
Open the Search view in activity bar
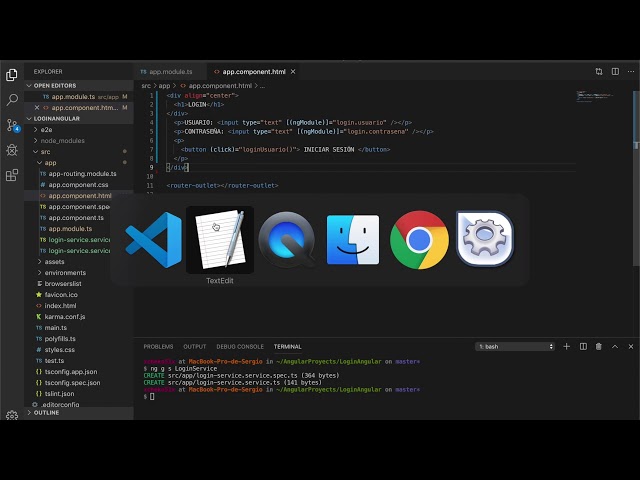[12, 100]
